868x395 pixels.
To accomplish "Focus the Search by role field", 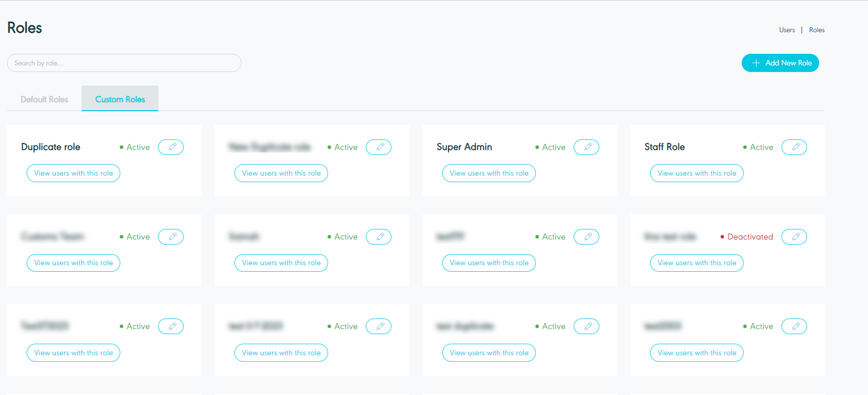I will (x=124, y=63).
